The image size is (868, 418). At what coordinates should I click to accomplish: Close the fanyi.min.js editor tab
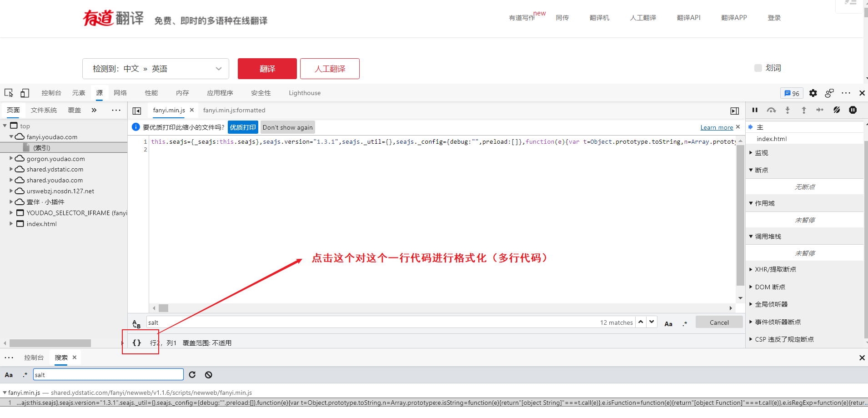[x=192, y=110]
